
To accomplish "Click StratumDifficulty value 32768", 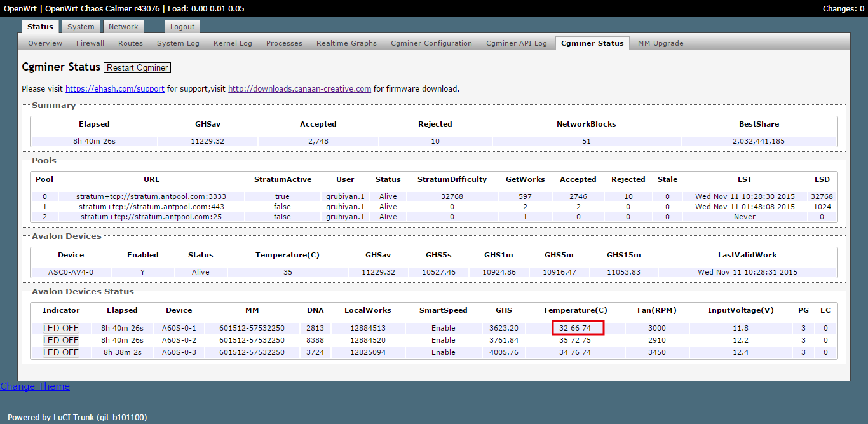I will [452, 196].
